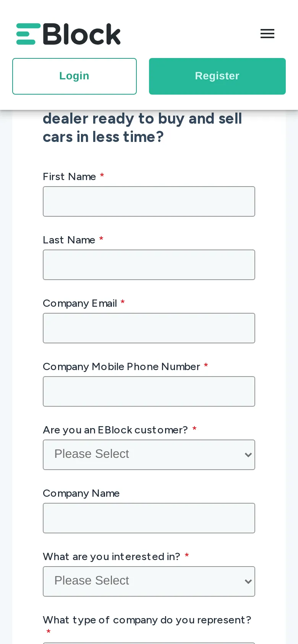Image resolution: width=298 pixels, height=644 pixels.
Task: Click the First Name label
Action: 69,177
